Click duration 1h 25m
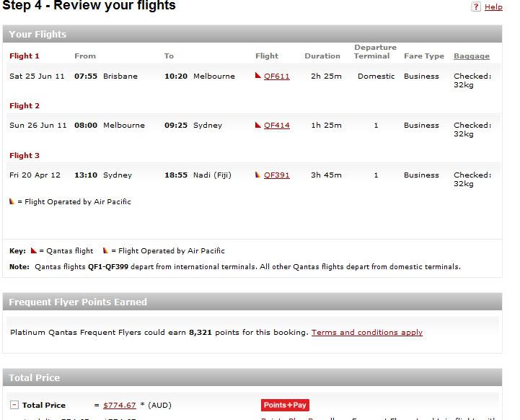The width and height of the screenshot is (520, 420). pos(326,126)
